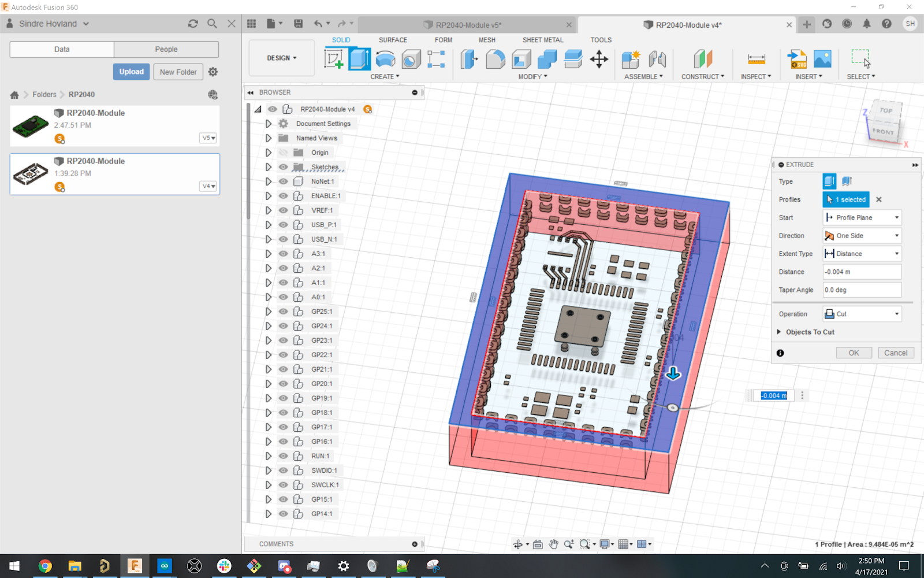924x578 pixels.
Task: Open the Measure inspect tool
Action: [x=756, y=59]
